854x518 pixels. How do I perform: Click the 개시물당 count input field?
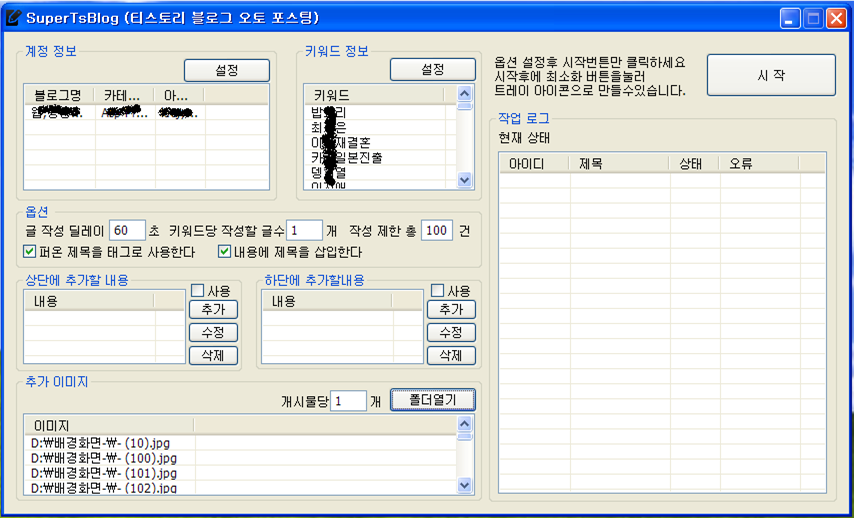coord(349,401)
